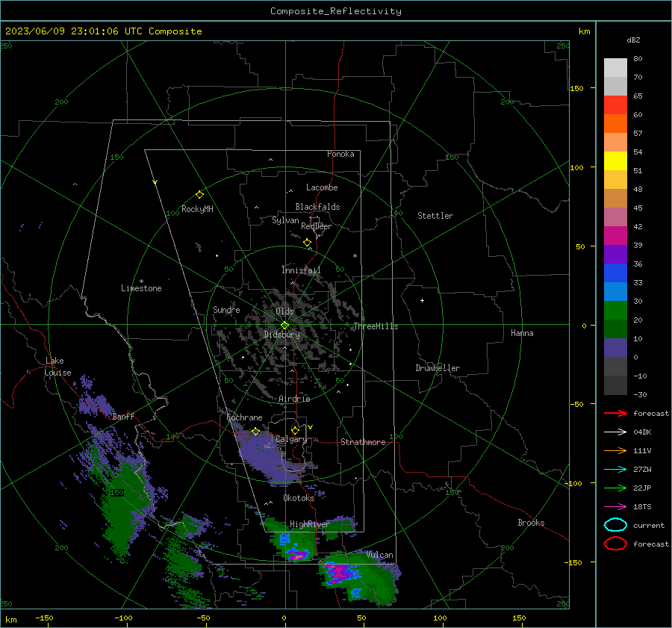Screen dimensions: 672x628
Task: Click the yellow diamond marker under Cochrane
Action: pos(255,432)
